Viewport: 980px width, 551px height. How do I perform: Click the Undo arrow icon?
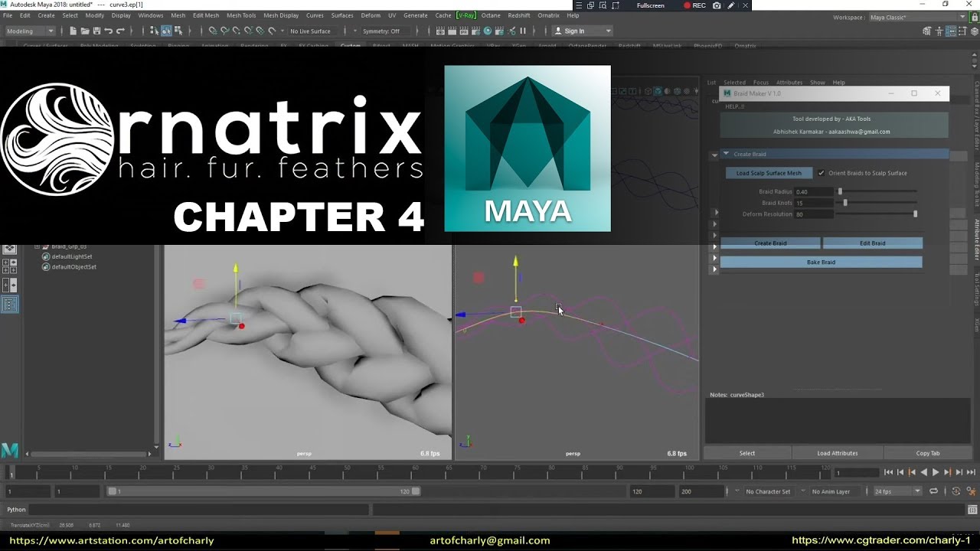[x=108, y=31]
